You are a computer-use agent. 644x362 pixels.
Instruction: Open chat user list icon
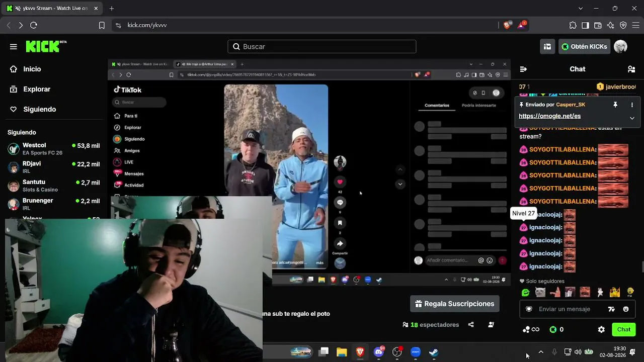(631, 69)
